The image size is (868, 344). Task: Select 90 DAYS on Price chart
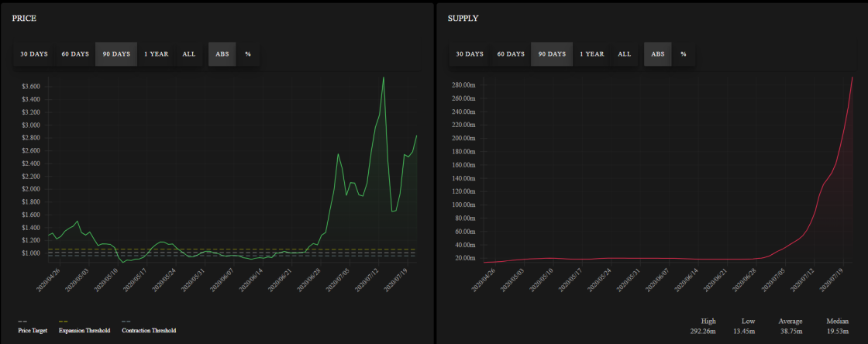pyautogui.click(x=116, y=54)
